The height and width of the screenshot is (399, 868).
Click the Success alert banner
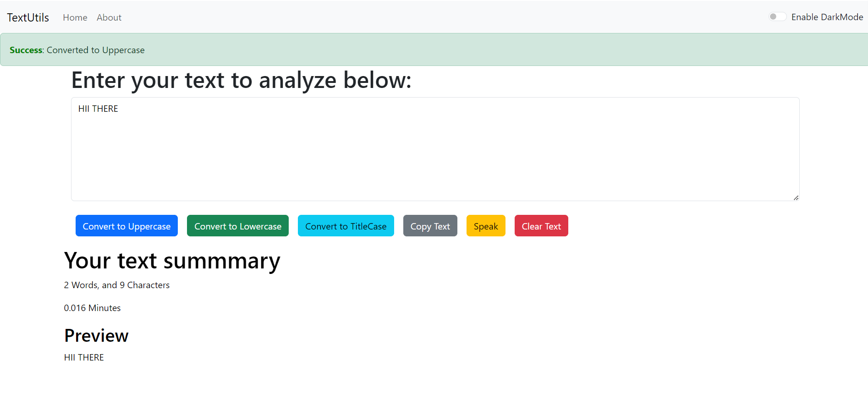pyautogui.click(x=434, y=49)
